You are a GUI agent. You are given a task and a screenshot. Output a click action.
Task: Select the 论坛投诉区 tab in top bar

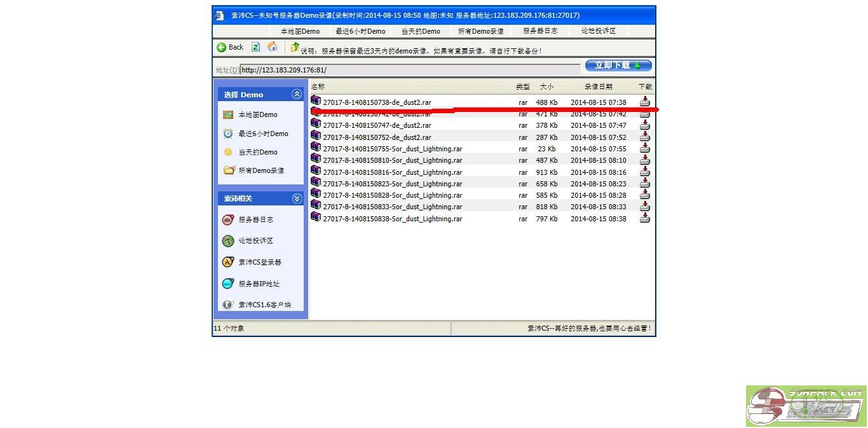click(598, 31)
